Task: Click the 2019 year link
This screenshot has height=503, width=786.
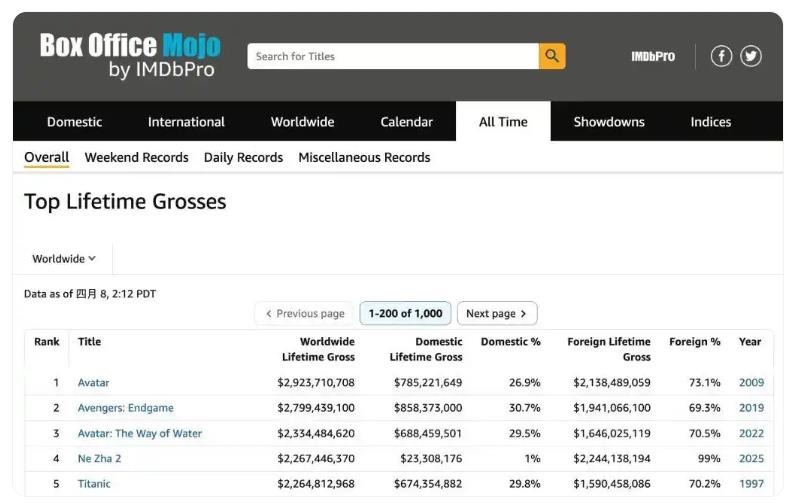Action: point(751,408)
